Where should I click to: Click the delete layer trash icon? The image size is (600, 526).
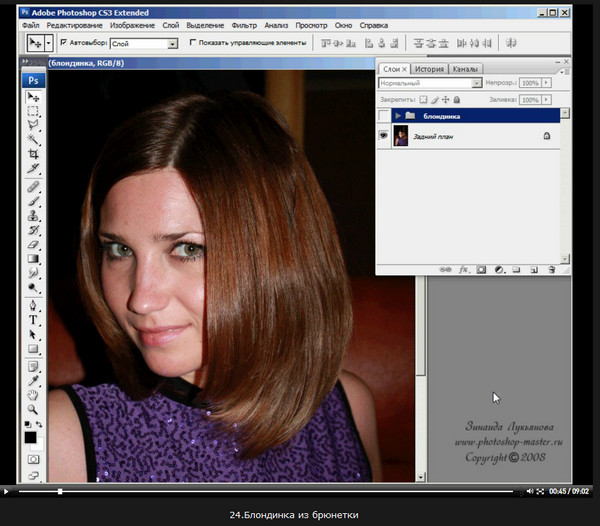pyautogui.click(x=550, y=269)
